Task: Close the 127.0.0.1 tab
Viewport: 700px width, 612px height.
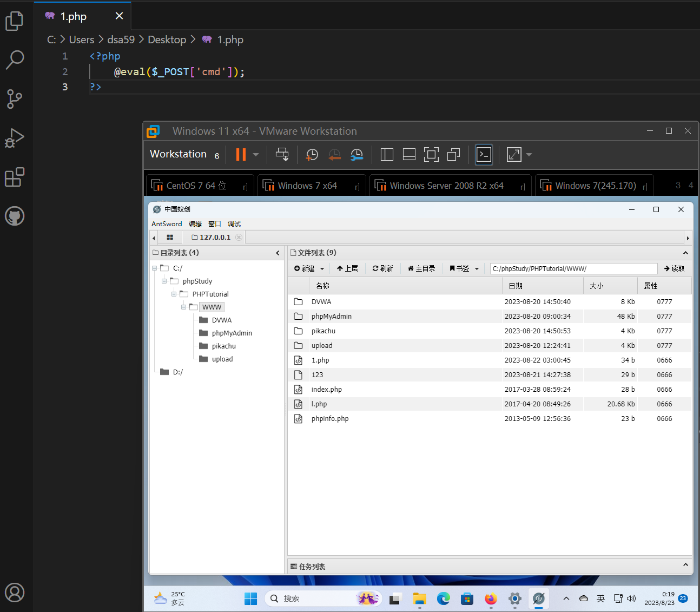Action: click(x=239, y=237)
